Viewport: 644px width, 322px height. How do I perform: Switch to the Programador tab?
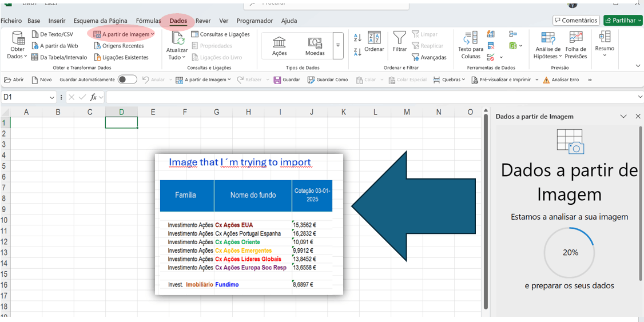255,21
